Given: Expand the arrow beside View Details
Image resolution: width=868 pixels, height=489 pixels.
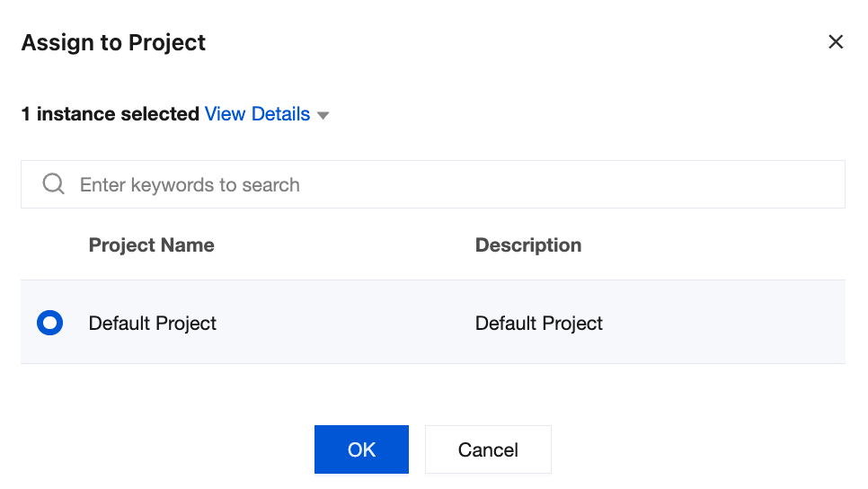Looking at the screenshot, I should click(323, 116).
